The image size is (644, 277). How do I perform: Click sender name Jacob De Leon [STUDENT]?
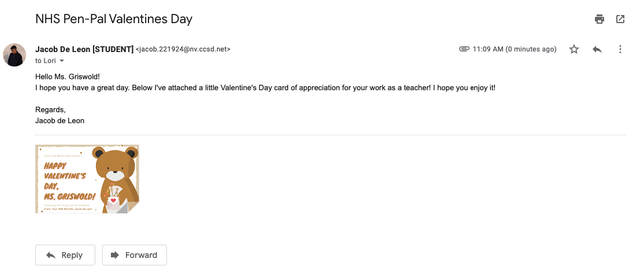tap(84, 49)
